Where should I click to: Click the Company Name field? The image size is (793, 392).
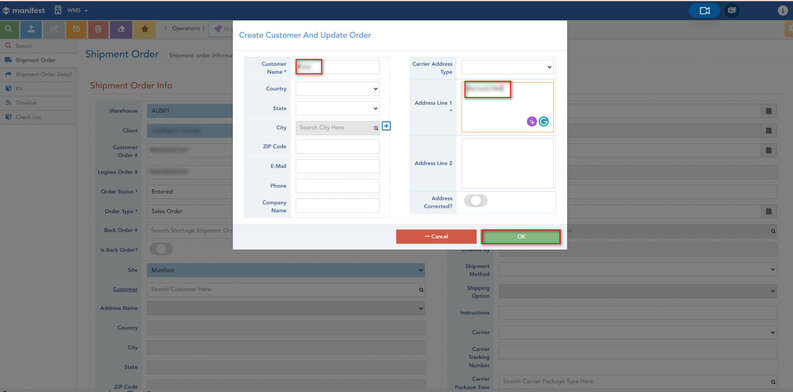pyautogui.click(x=337, y=205)
